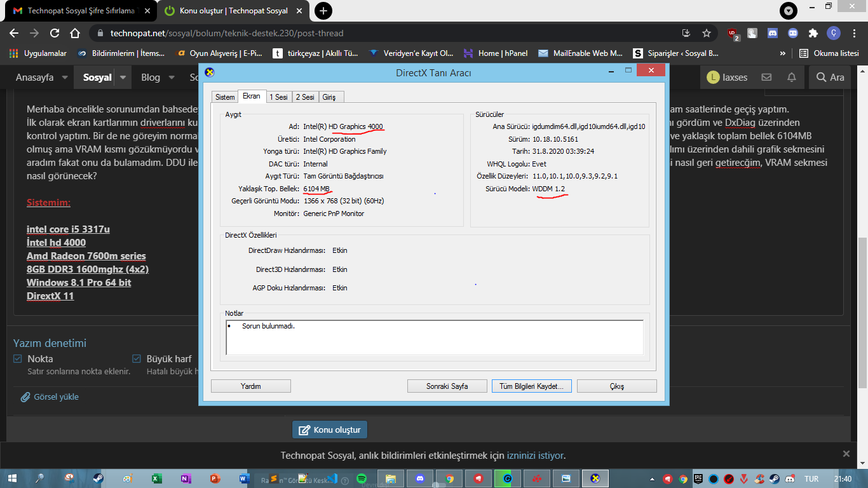The height and width of the screenshot is (488, 868).
Task: Click the Çıkış button
Action: (617, 386)
